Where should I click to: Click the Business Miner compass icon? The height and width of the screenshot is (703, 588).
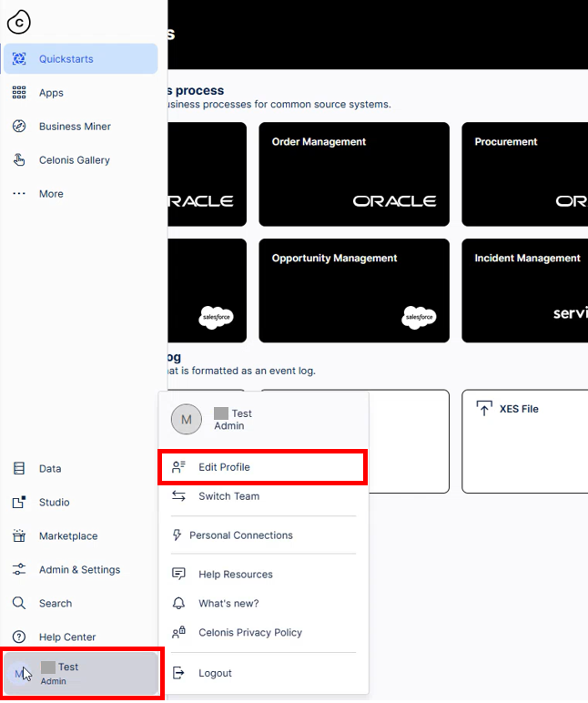click(19, 126)
